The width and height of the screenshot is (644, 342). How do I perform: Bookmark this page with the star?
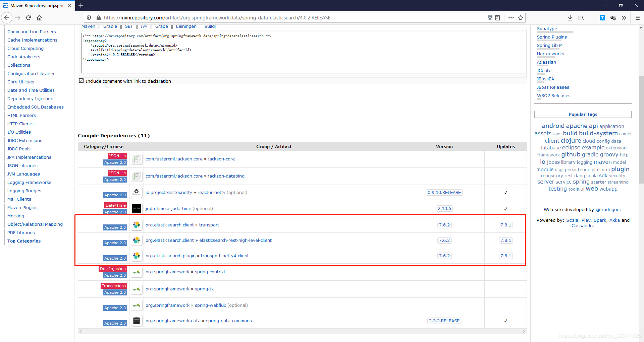click(x=521, y=18)
